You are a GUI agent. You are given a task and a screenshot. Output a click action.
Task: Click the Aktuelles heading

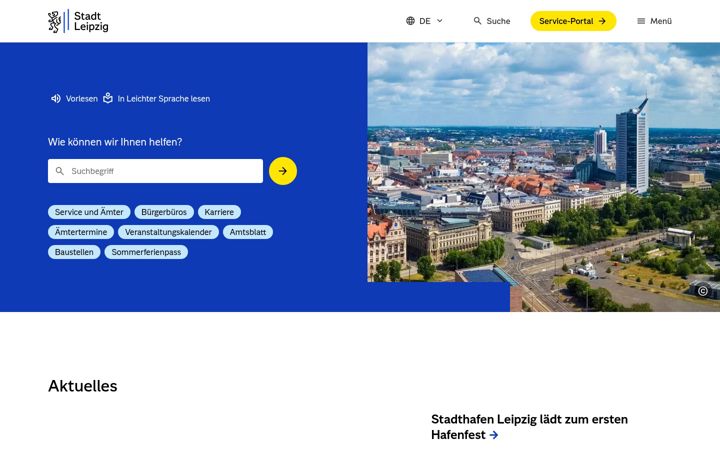click(83, 386)
